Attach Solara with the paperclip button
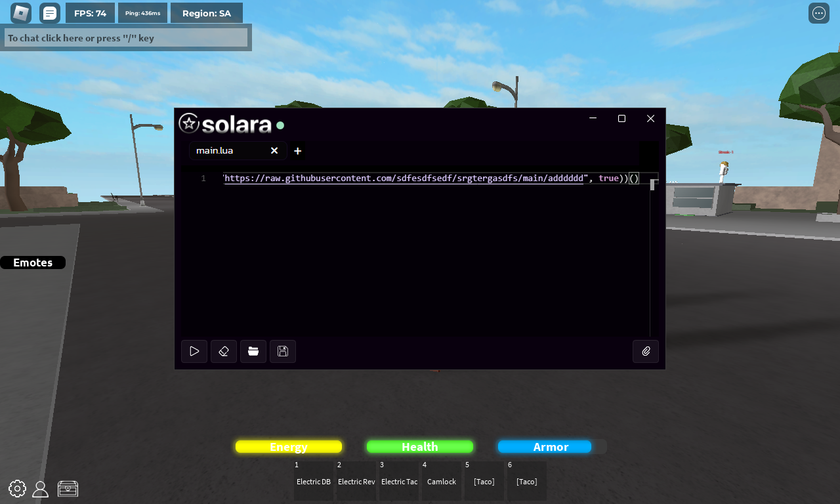This screenshot has width=840, height=504. [646, 351]
